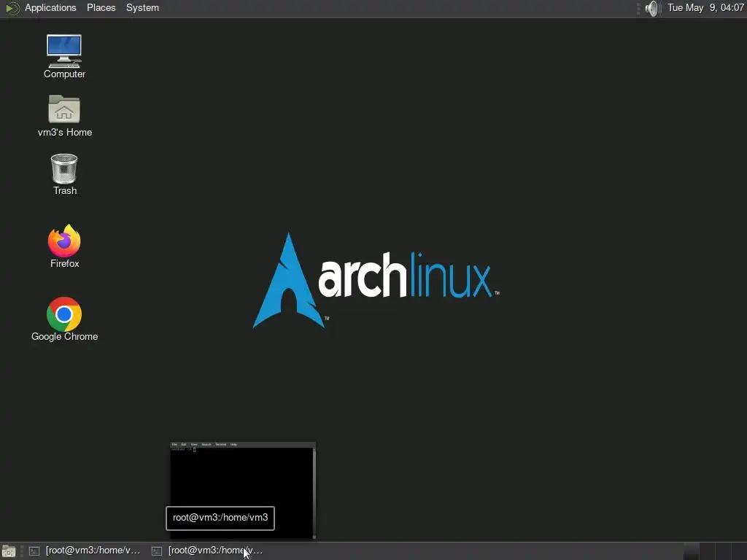Activate the leftmost root@vm3 terminal taskbar button

point(85,551)
